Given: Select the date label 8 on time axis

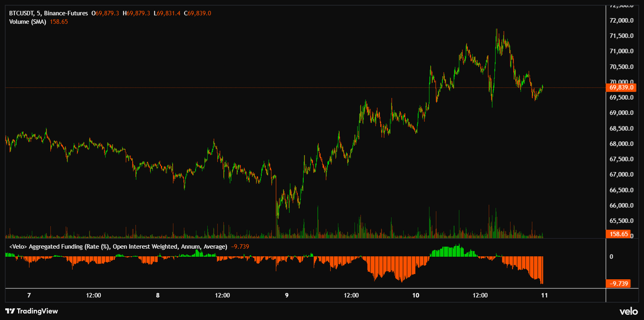Looking at the screenshot, I should point(158,295).
